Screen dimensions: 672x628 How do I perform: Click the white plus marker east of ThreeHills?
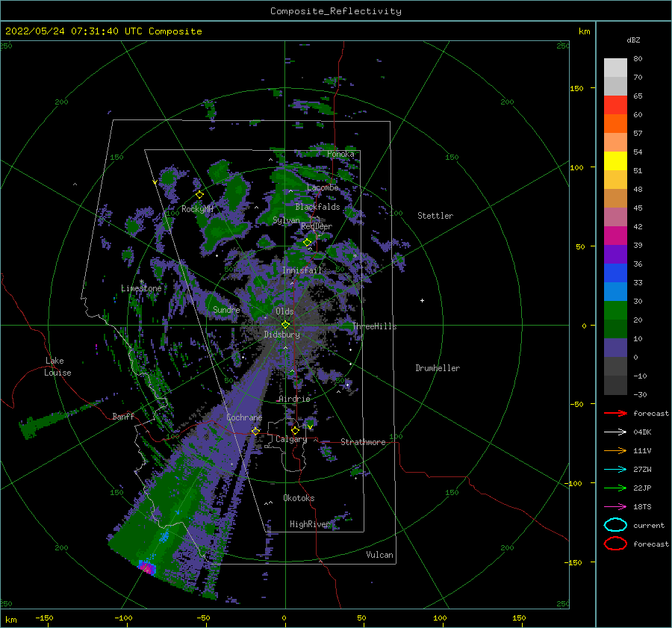422,300
